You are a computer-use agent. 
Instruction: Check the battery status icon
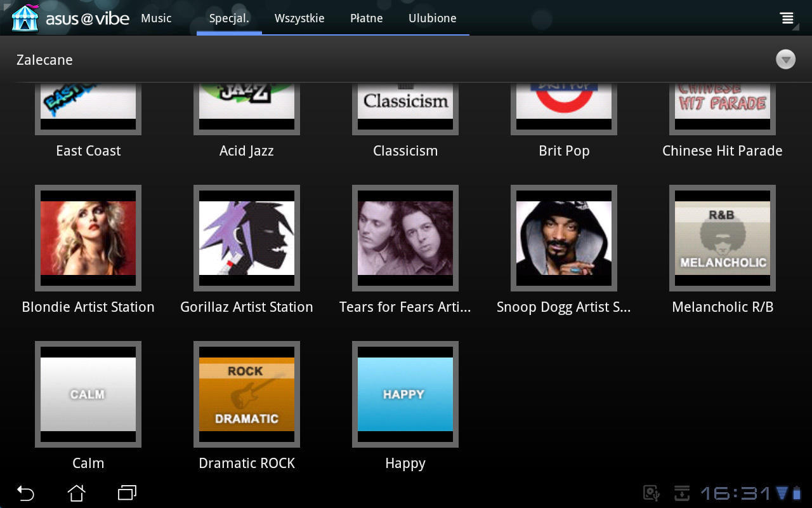coord(797,493)
